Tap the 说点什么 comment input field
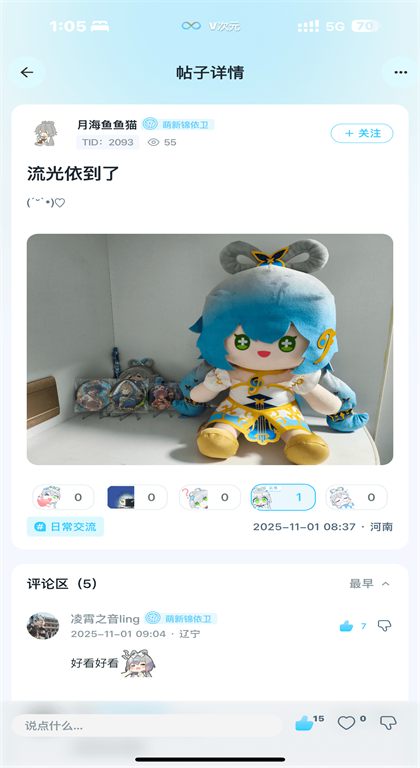Screen dimensions: 420x768 tap(147, 725)
